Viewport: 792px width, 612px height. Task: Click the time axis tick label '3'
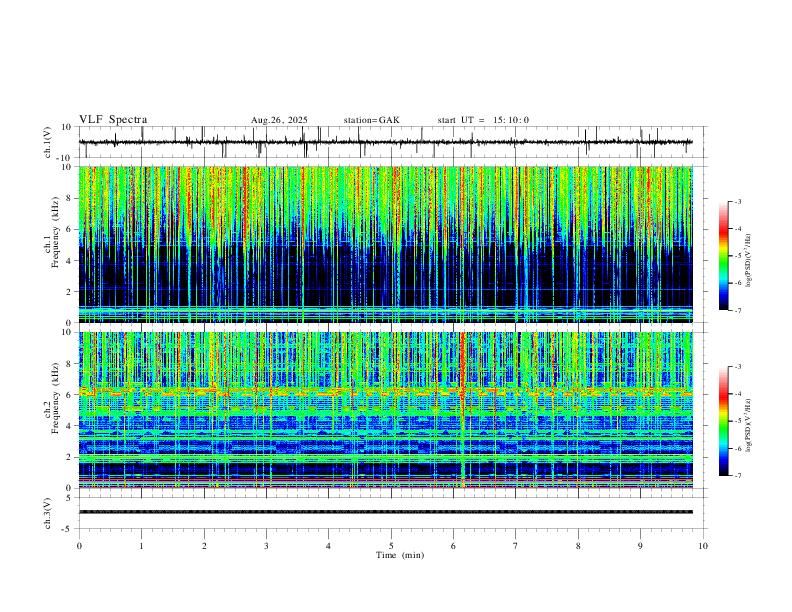266,546
